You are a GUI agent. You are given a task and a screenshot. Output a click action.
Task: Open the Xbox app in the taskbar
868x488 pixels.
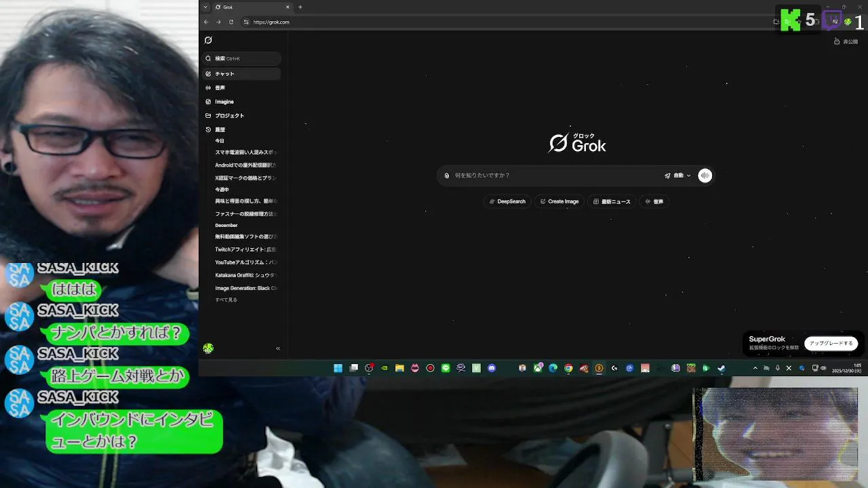click(538, 368)
